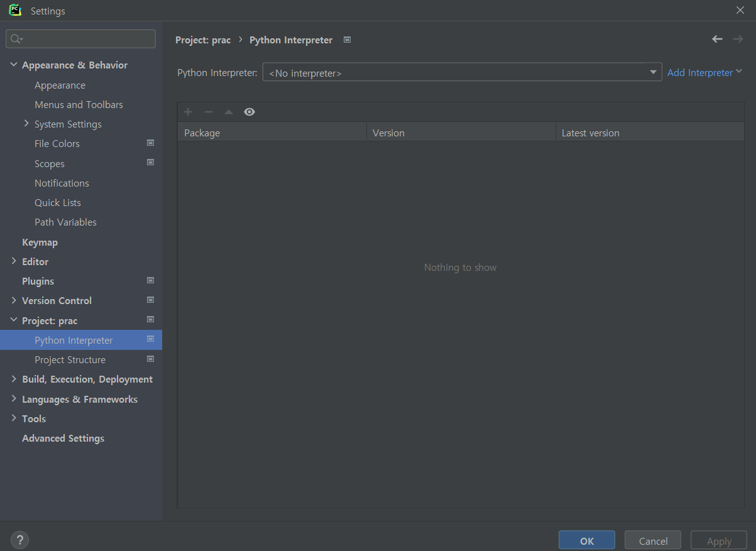Image resolution: width=756 pixels, height=551 pixels.
Task: Expand the Tools section
Action: coord(14,418)
